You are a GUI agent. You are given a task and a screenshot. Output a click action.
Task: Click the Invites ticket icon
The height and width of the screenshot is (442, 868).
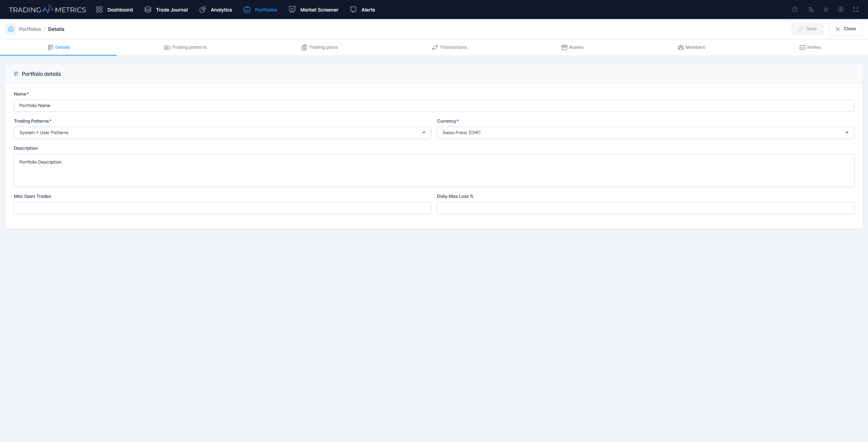coord(803,47)
